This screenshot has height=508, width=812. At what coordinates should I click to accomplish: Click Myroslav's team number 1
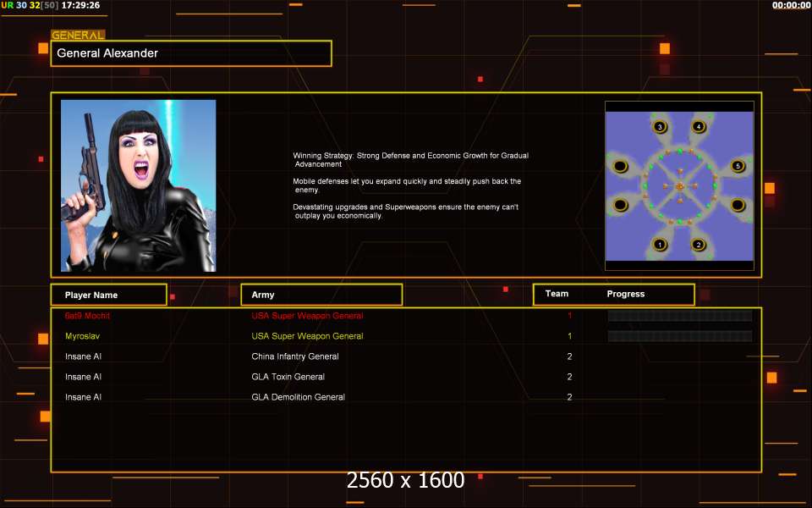(x=569, y=336)
